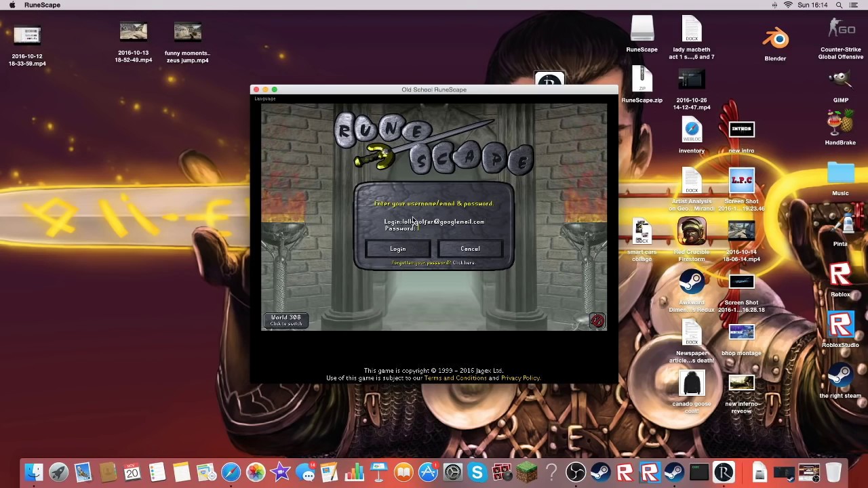Select the 'lady macbeth' docx file
The width and height of the screenshot is (868, 488).
pos(692,38)
